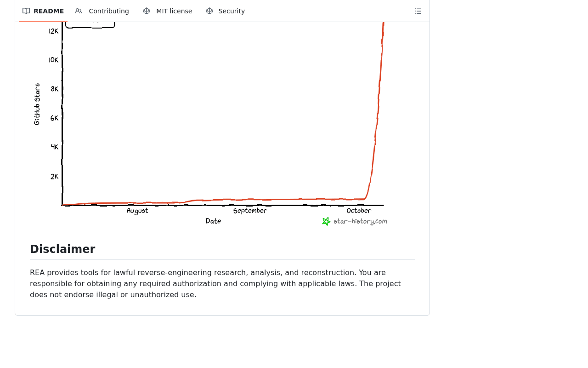The height and width of the screenshot is (368, 588).
Task: Click the '6K' y-axis value
Action: 55,118
